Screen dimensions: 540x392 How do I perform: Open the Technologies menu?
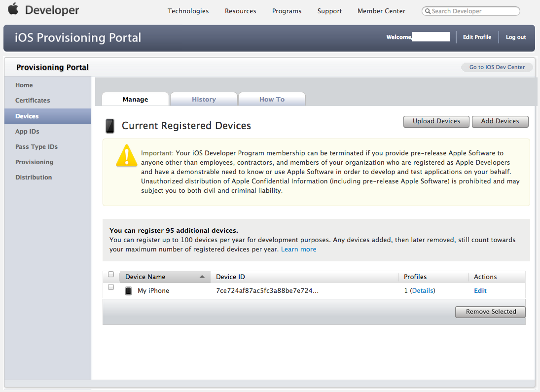pyautogui.click(x=188, y=11)
